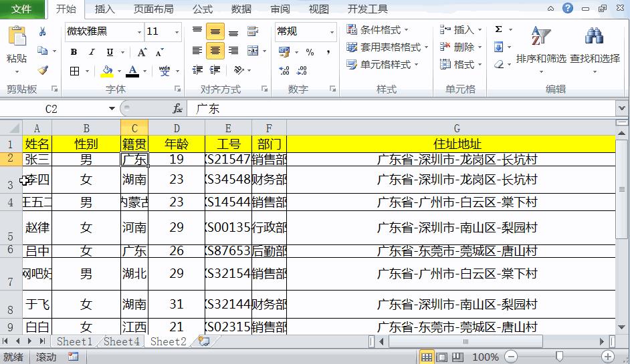
Task: Switch to the Sheet1 worksheet tab
Action: (x=74, y=341)
